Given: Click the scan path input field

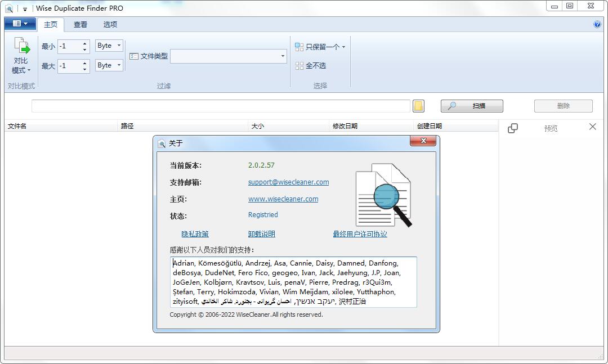Looking at the screenshot, I should tap(221, 106).
